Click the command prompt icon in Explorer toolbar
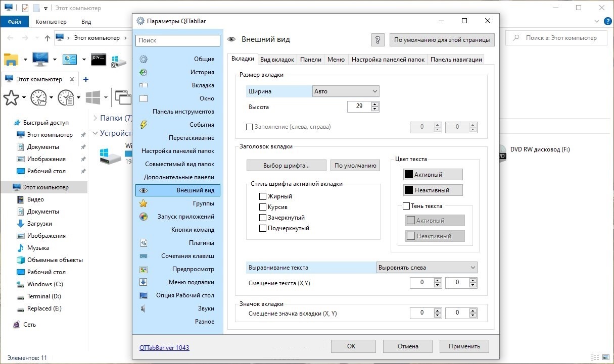The height and width of the screenshot is (364, 614). pyautogui.click(x=99, y=60)
